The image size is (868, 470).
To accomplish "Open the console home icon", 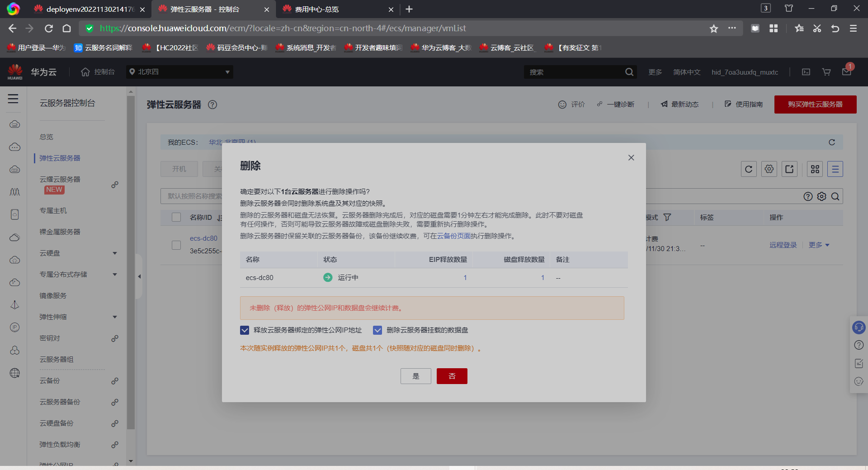I will click(85, 72).
